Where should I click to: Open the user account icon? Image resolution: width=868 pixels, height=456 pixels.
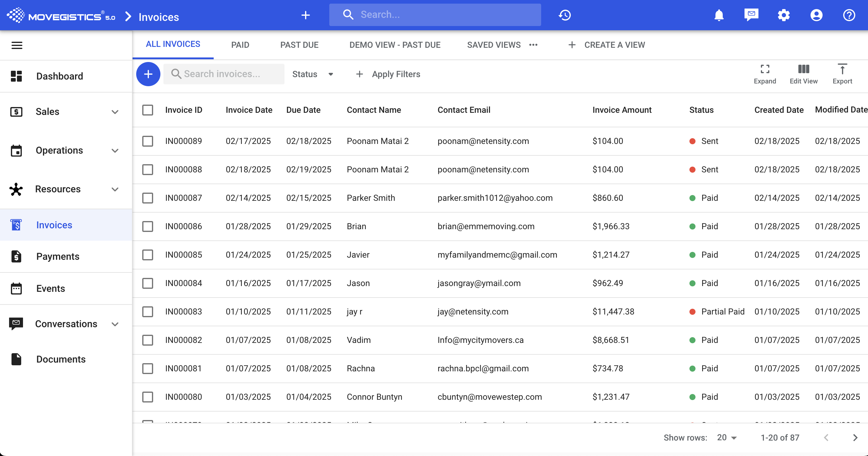coord(817,15)
